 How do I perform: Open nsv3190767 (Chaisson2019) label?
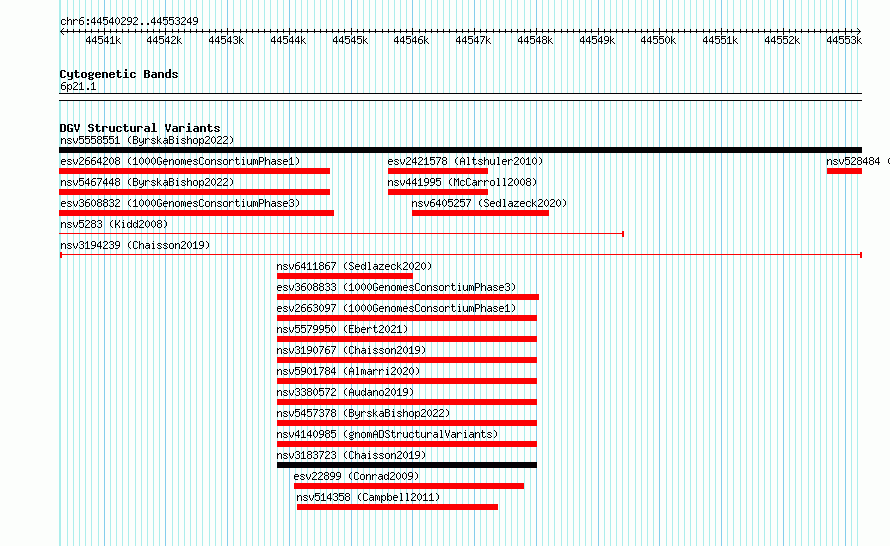click(351, 350)
